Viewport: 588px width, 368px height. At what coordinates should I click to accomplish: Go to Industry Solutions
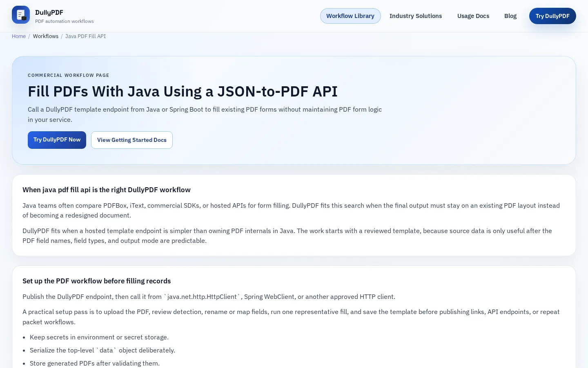[416, 16]
